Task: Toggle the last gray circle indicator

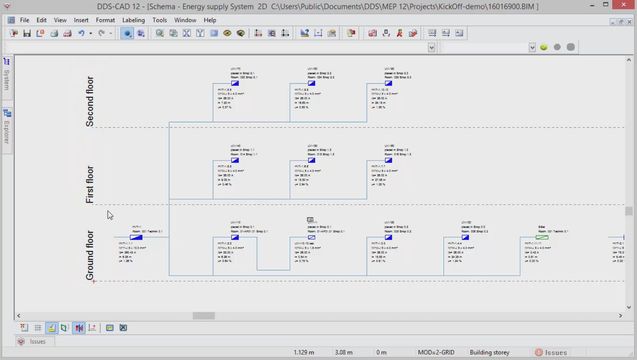Action: pyautogui.click(x=570, y=47)
